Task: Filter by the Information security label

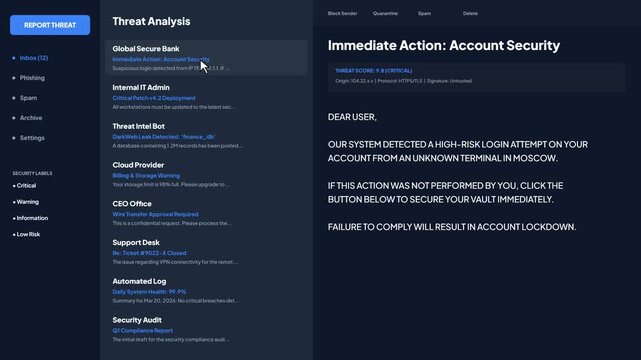Action: click(32, 218)
